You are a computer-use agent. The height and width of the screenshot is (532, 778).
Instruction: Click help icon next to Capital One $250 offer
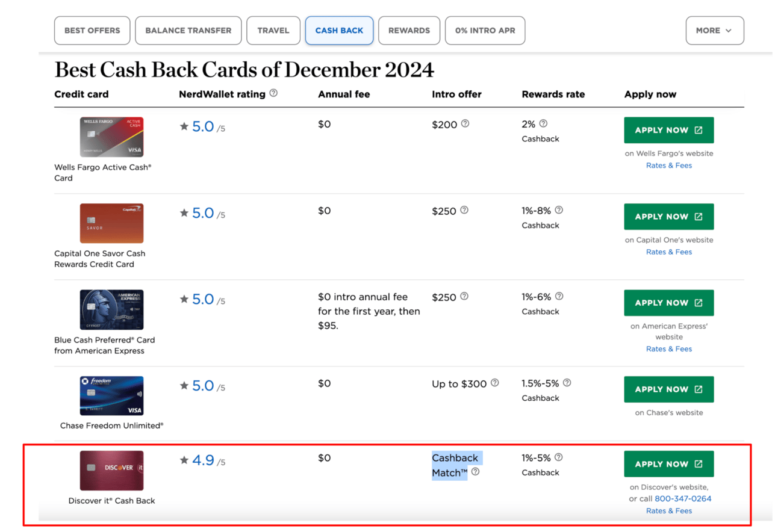[464, 210]
